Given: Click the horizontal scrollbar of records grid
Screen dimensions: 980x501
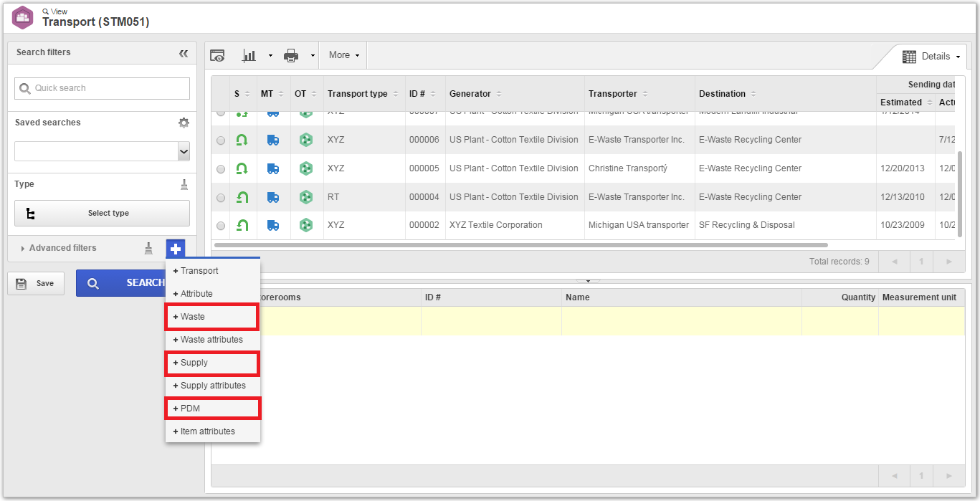Looking at the screenshot, I should coord(521,245).
